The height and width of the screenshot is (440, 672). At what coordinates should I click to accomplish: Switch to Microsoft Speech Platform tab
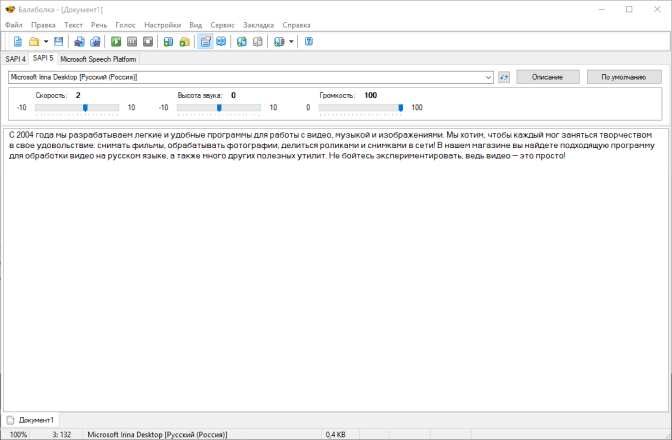click(x=98, y=59)
